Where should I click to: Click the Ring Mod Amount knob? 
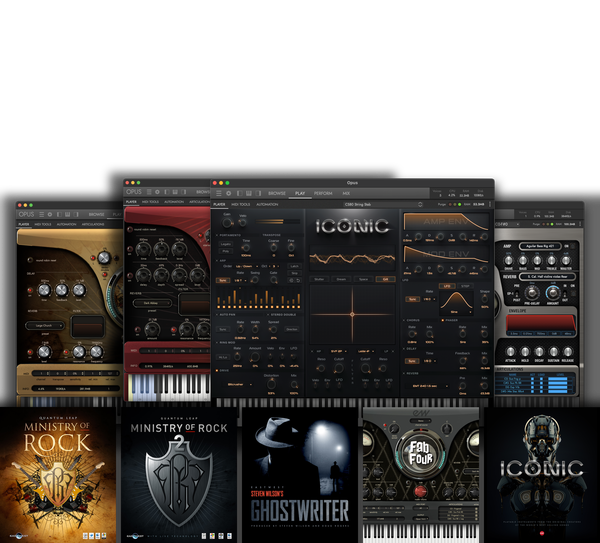click(254, 357)
